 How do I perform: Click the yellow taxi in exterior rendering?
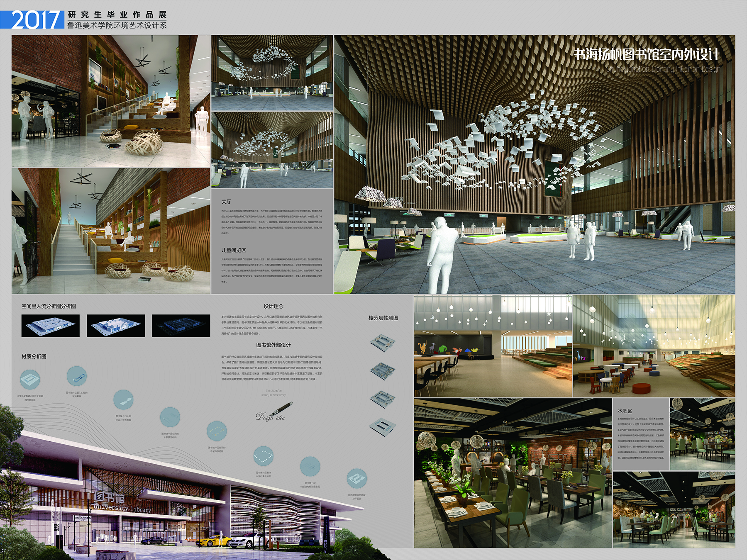[x=213, y=541]
